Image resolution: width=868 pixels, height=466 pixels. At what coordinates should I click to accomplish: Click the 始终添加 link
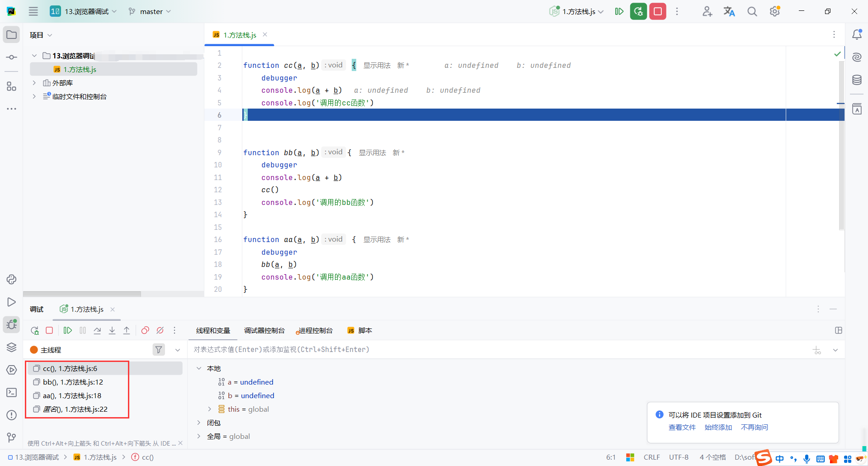(x=718, y=428)
